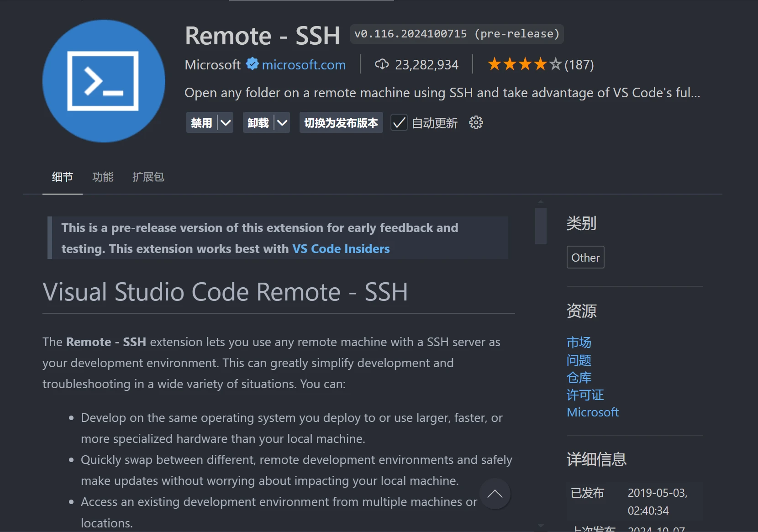Click the Other category tag
Viewport: 758px width, 532px height.
tap(585, 257)
